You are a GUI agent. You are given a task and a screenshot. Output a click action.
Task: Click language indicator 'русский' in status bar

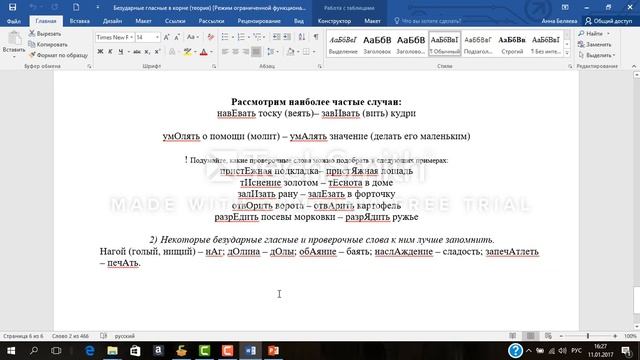pyautogui.click(x=125, y=336)
